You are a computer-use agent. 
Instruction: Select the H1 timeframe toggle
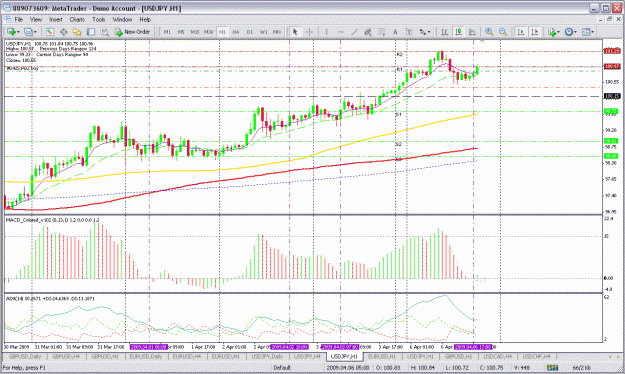point(222,32)
